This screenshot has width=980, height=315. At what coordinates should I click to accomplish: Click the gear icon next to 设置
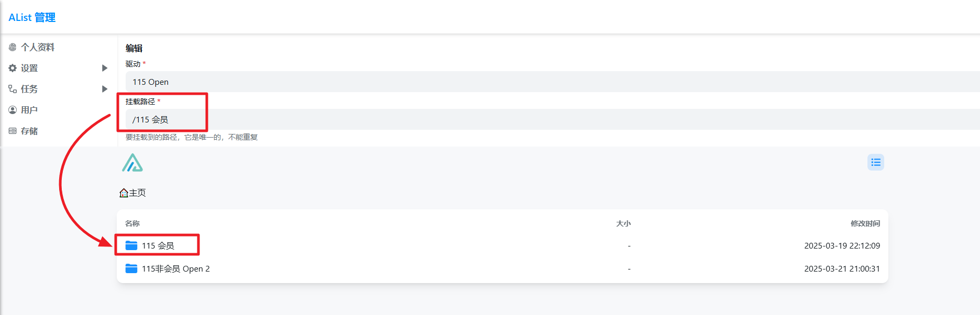(x=13, y=68)
